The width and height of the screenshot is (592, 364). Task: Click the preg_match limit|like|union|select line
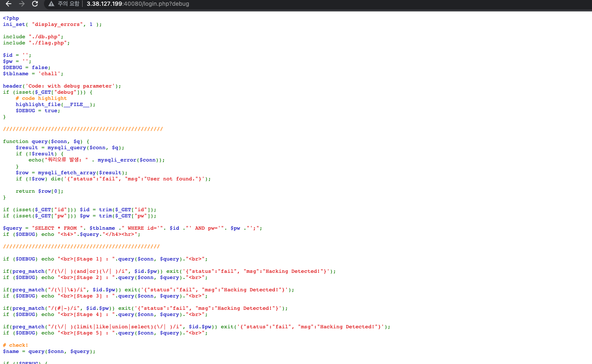(x=197, y=327)
